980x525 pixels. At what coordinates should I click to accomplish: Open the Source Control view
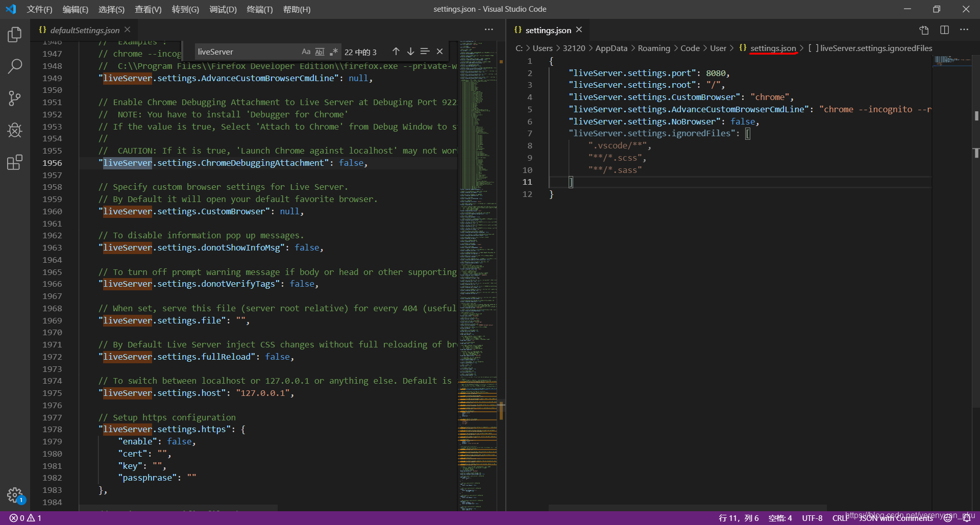pyautogui.click(x=15, y=98)
